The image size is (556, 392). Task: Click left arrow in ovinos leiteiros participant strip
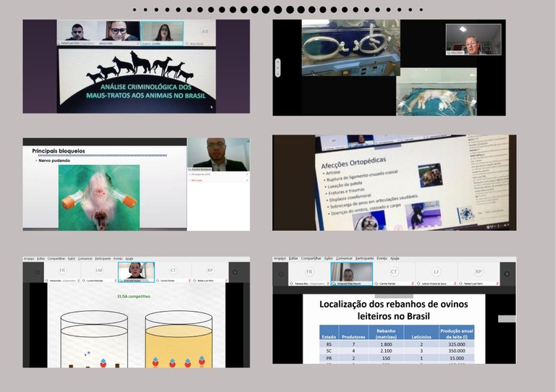pos(281,273)
